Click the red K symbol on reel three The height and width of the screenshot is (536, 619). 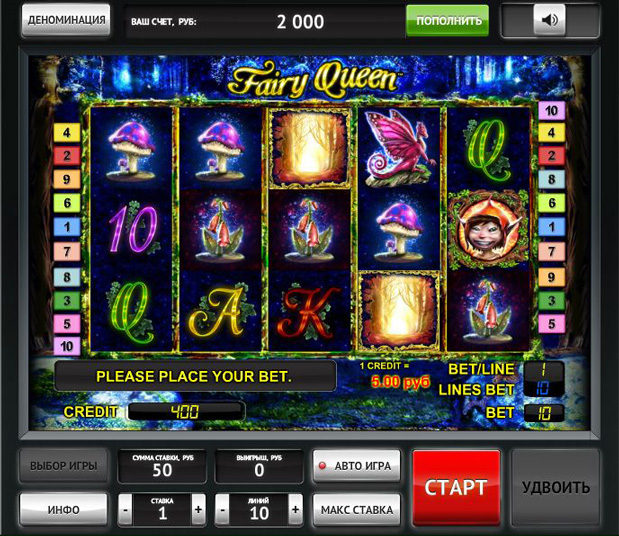point(310,312)
